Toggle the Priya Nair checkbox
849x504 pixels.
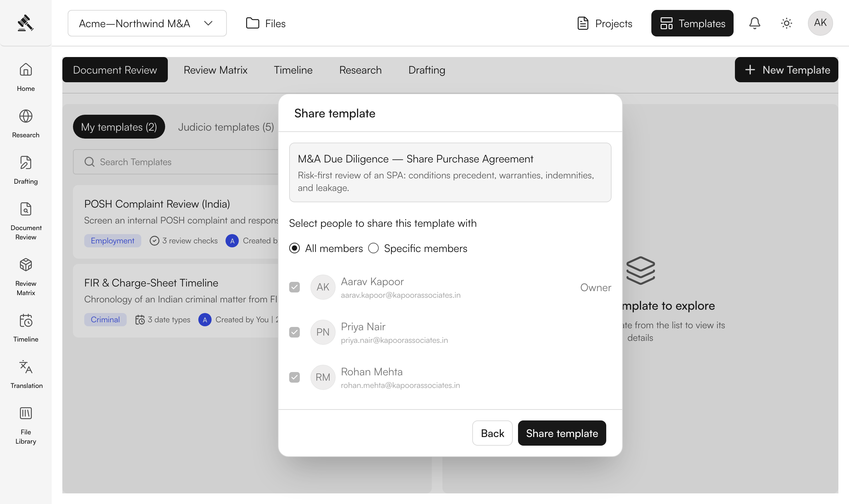[x=294, y=332]
